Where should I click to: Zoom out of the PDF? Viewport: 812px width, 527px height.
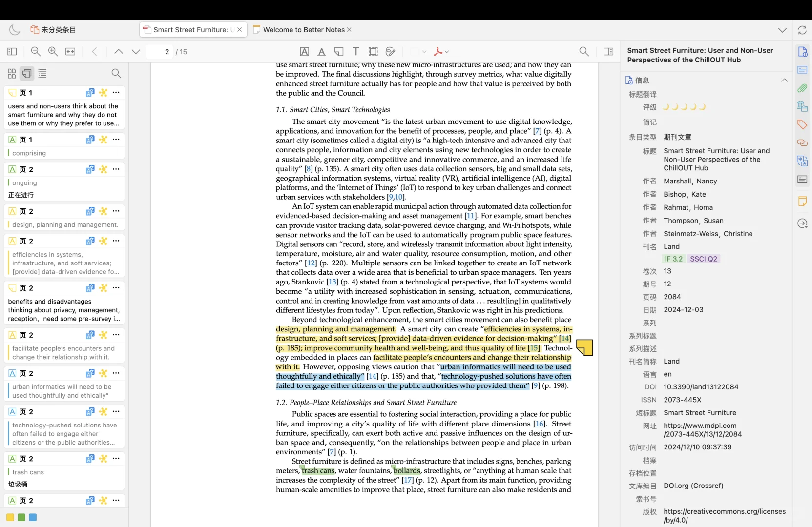click(x=36, y=51)
